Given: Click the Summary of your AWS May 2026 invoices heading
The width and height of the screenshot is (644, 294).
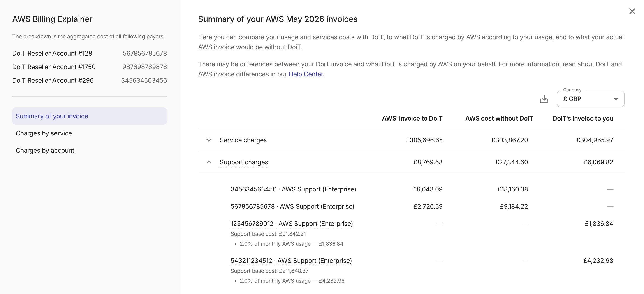Looking at the screenshot, I should 278,19.
